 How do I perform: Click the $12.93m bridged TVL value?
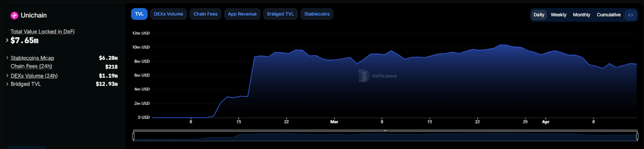107,84
